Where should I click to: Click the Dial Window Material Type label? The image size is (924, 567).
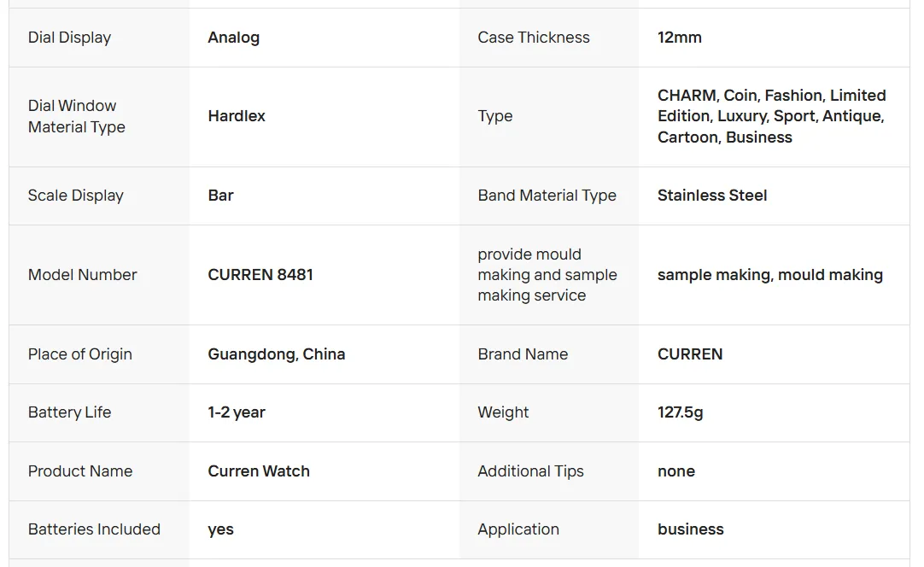[76, 116]
